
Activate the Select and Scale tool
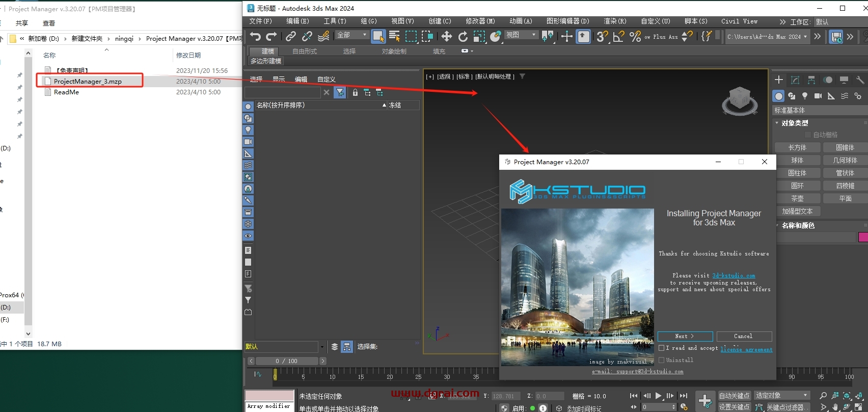[x=479, y=36]
